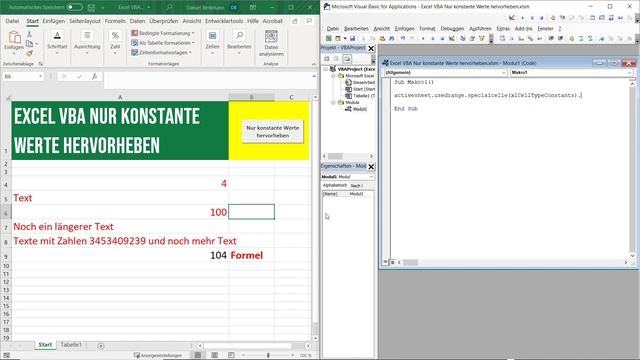
Task: Select the Formeln ribbon tab
Action: coord(115,21)
